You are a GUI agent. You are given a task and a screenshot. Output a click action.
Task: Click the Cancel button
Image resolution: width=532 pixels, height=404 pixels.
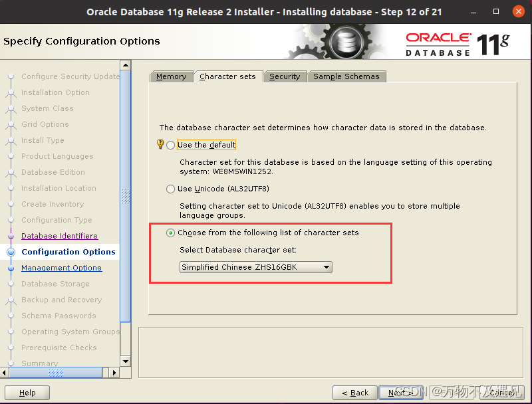[502, 393]
